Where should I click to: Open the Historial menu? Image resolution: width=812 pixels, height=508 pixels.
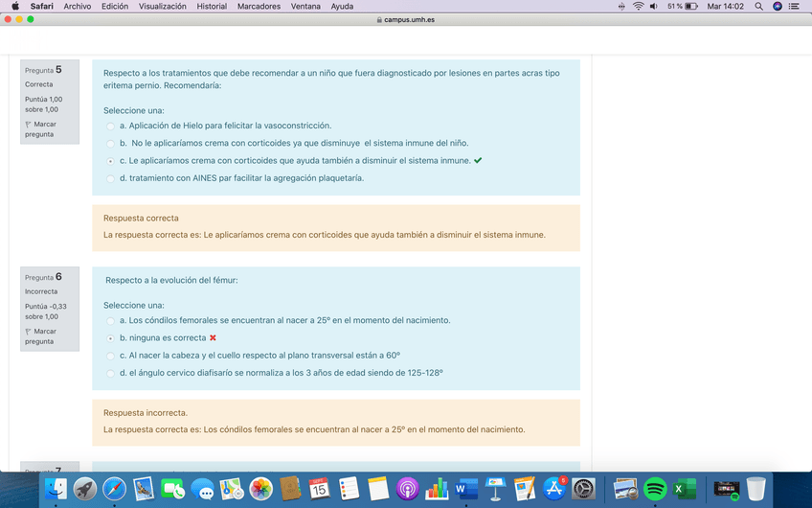point(212,6)
